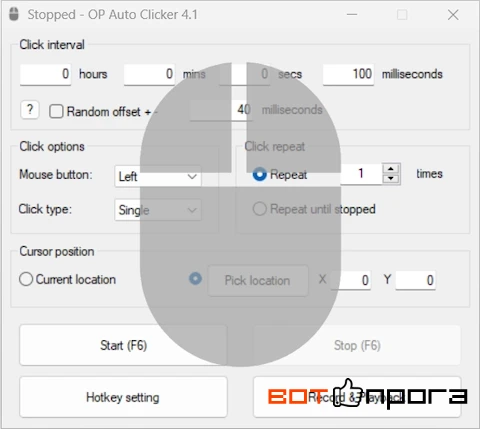Select Current location radio button
Image resolution: width=480 pixels, height=429 pixels.
26,279
